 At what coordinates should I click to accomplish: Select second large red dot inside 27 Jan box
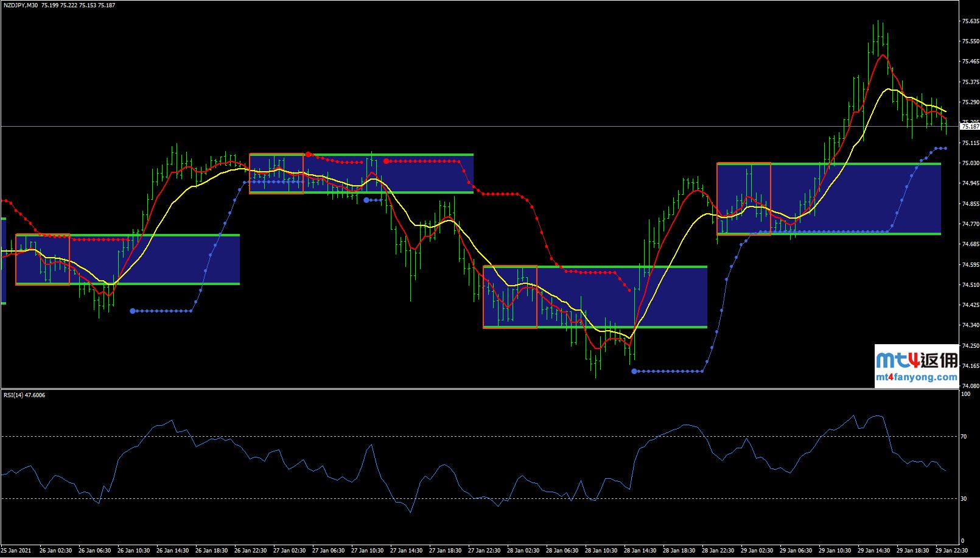coord(386,161)
